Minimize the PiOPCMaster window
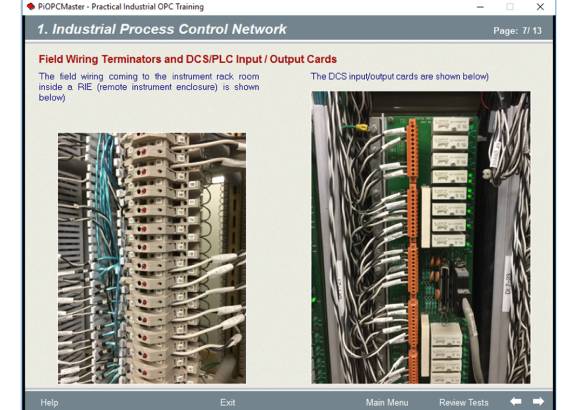Screen dimensions: 580x410 [480, 7]
